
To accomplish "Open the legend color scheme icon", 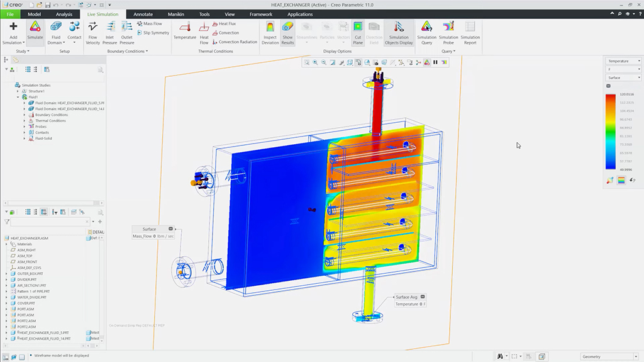I will (x=621, y=180).
